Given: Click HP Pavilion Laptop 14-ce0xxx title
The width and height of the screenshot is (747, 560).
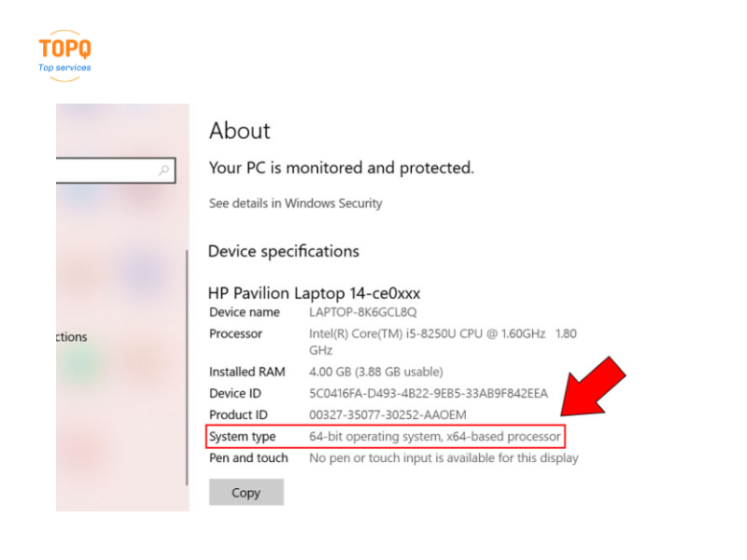Looking at the screenshot, I should pyautogui.click(x=315, y=293).
